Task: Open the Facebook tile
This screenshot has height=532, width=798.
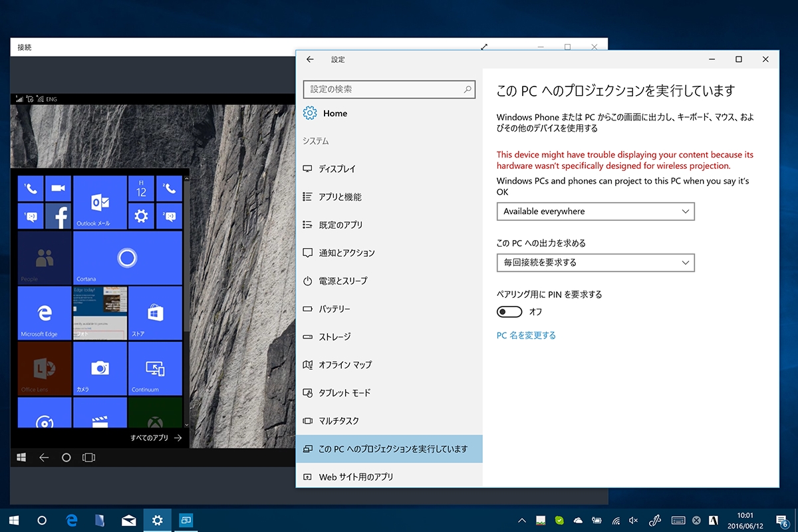Action: [x=58, y=215]
